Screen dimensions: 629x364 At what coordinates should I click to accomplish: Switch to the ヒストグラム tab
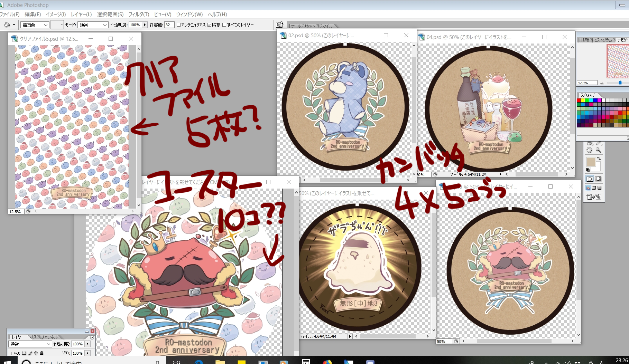coord(603,40)
